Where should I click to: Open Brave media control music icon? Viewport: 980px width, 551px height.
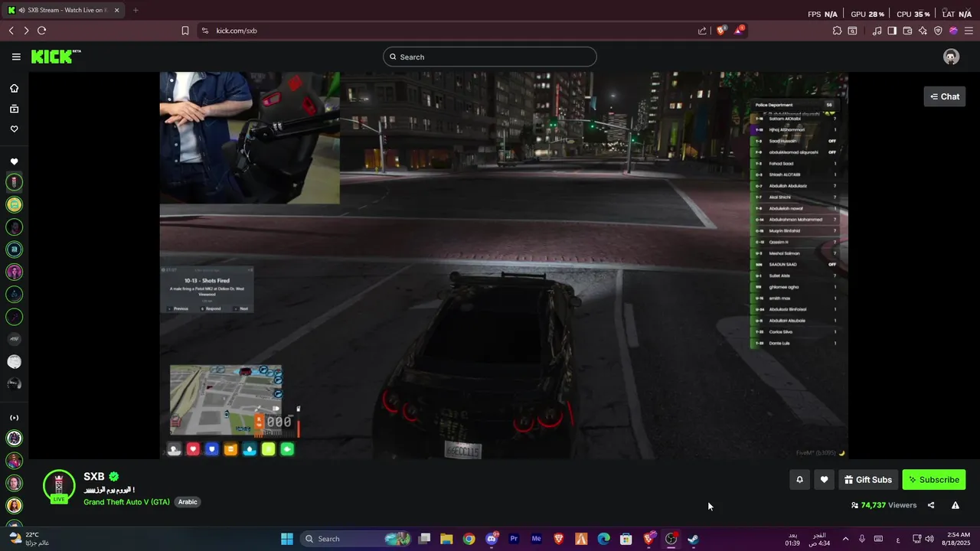[877, 31]
